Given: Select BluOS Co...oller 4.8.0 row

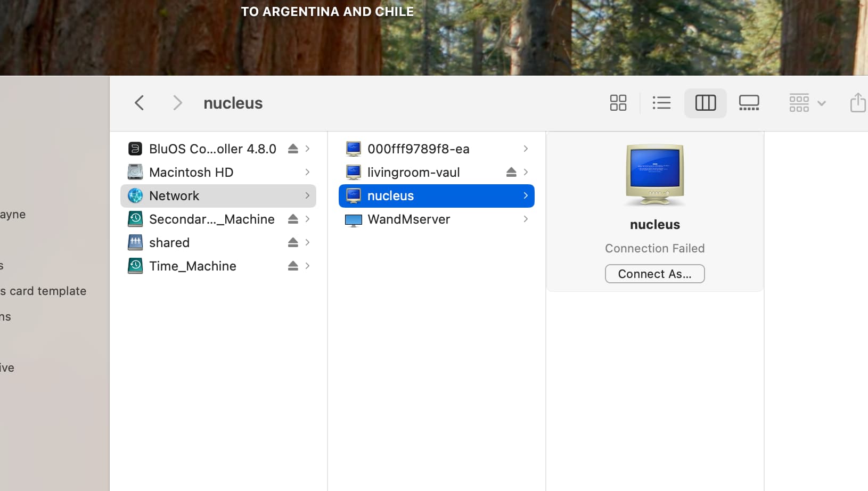Looking at the screenshot, I should pyautogui.click(x=218, y=149).
